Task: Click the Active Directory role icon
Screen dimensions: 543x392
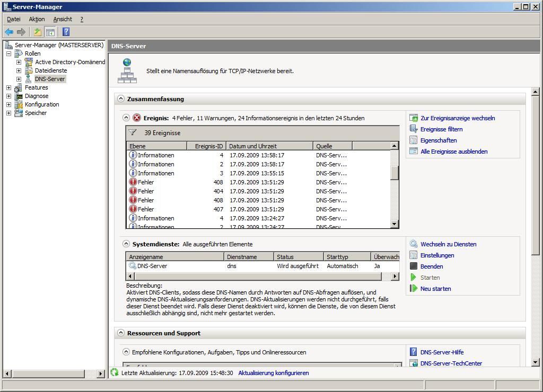Action: 29,62
